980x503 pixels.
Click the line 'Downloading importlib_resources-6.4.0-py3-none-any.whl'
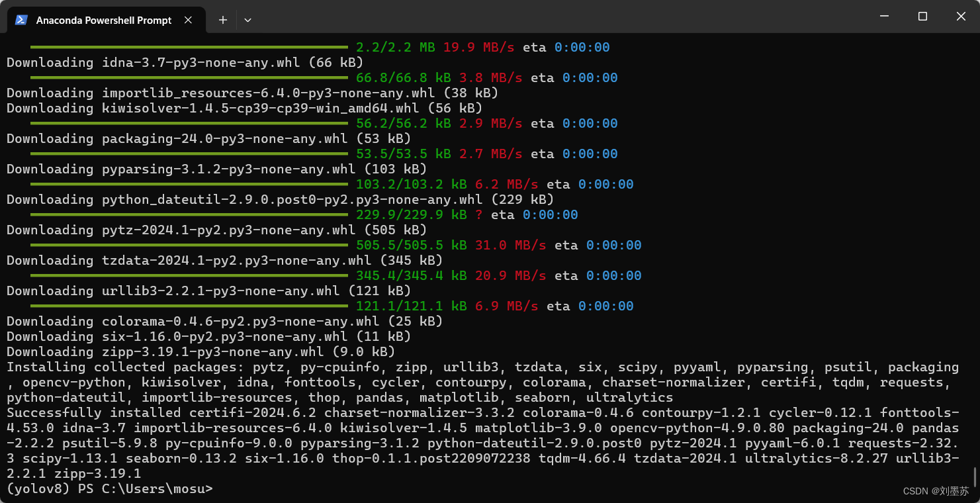[x=252, y=93]
